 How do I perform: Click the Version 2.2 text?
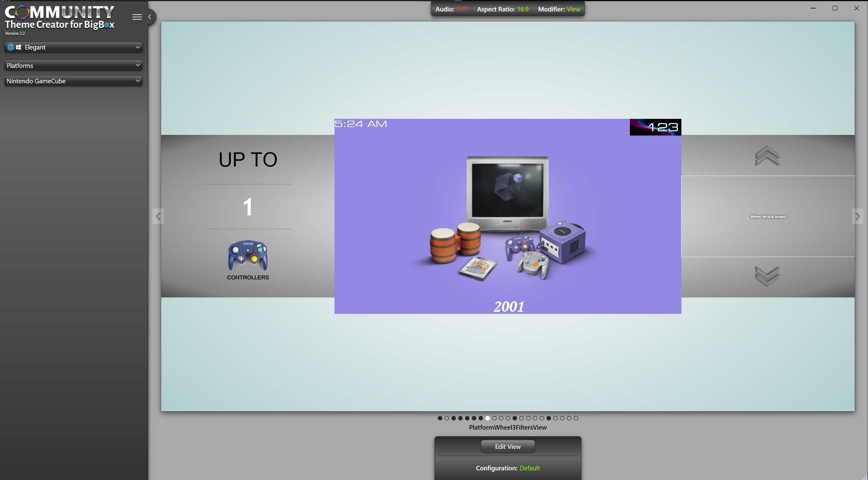15,33
